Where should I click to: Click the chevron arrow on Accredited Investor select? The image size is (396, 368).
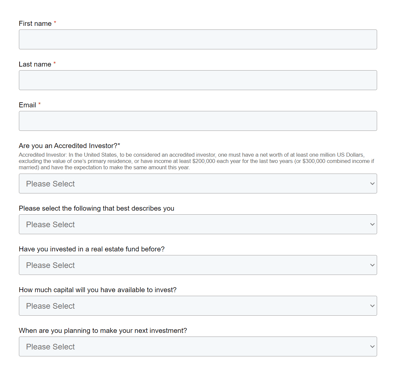tap(372, 184)
